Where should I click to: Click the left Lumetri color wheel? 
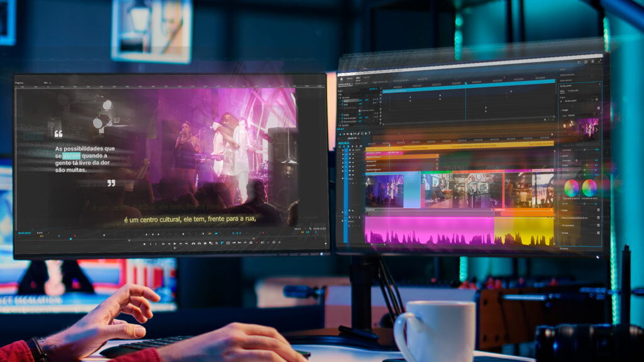pyautogui.click(x=572, y=188)
